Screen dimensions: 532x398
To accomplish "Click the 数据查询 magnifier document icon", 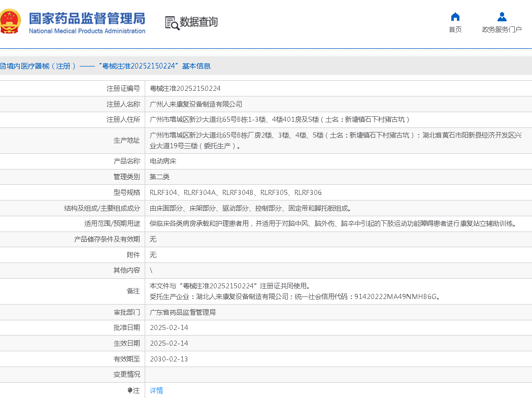I will (x=172, y=23).
